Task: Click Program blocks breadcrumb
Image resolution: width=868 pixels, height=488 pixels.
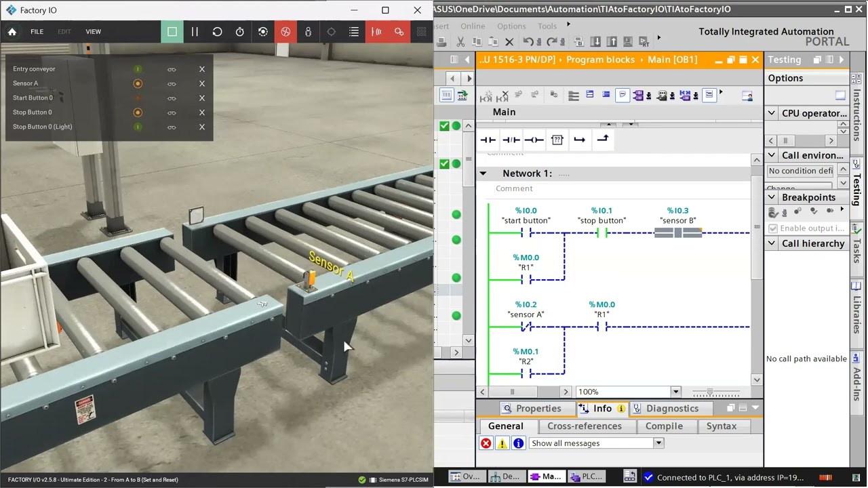Action: pos(600,60)
